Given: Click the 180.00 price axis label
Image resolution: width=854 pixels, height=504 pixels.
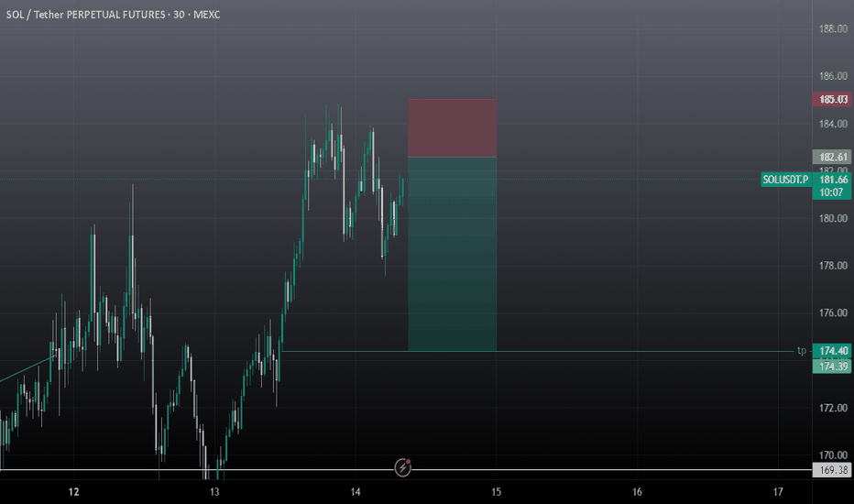Looking at the screenshot, I should (x=833, y=218).
